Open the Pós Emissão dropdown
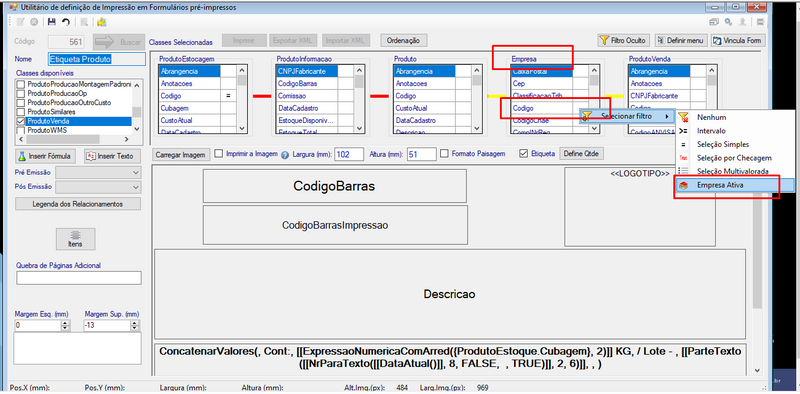This screenshot has width=800, height=394. click(136, 187)
